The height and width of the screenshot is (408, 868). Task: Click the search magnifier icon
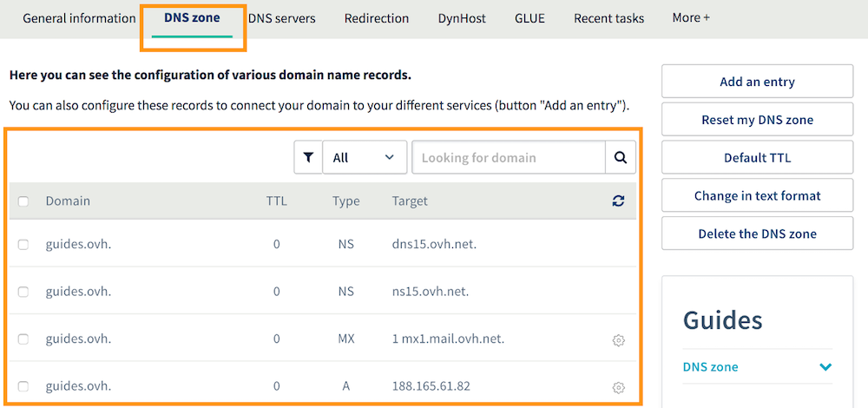click(620, 158)
